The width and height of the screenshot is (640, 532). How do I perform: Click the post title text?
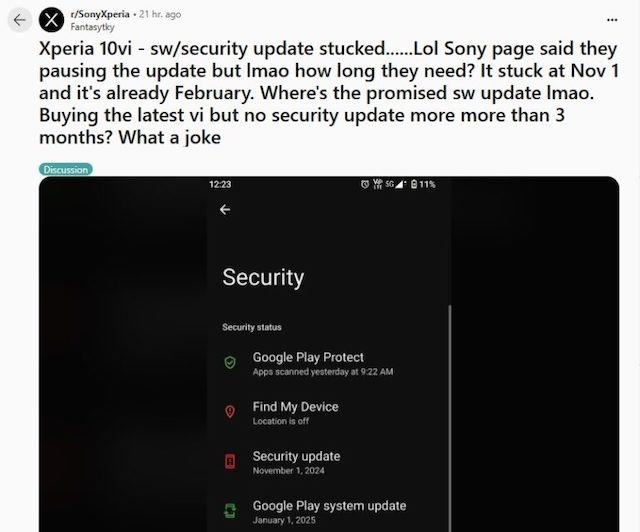pos(329,93)
